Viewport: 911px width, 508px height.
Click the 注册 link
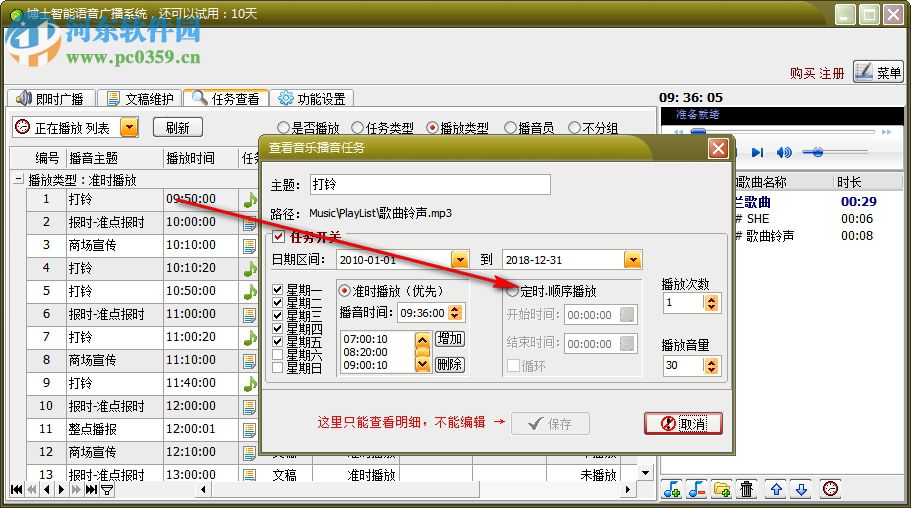tap(831, 73)
